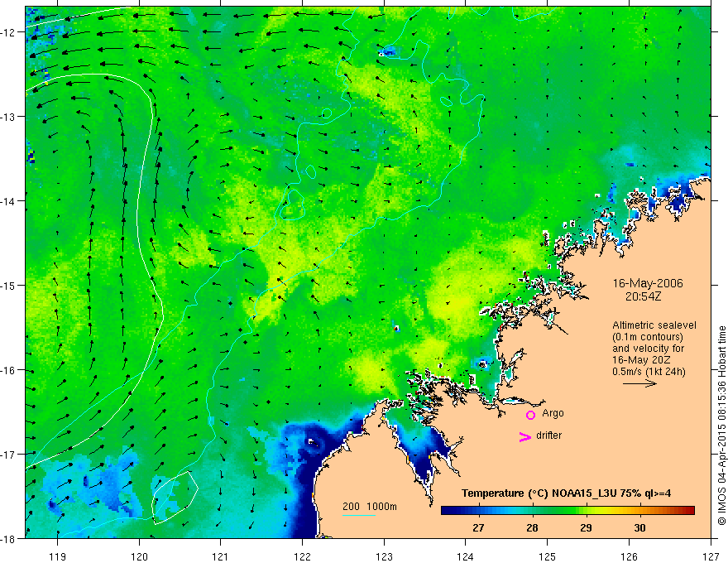Click latitude axis label -13
The width and height of the screenshot is (728, 563).
click(x=8, y=117)
